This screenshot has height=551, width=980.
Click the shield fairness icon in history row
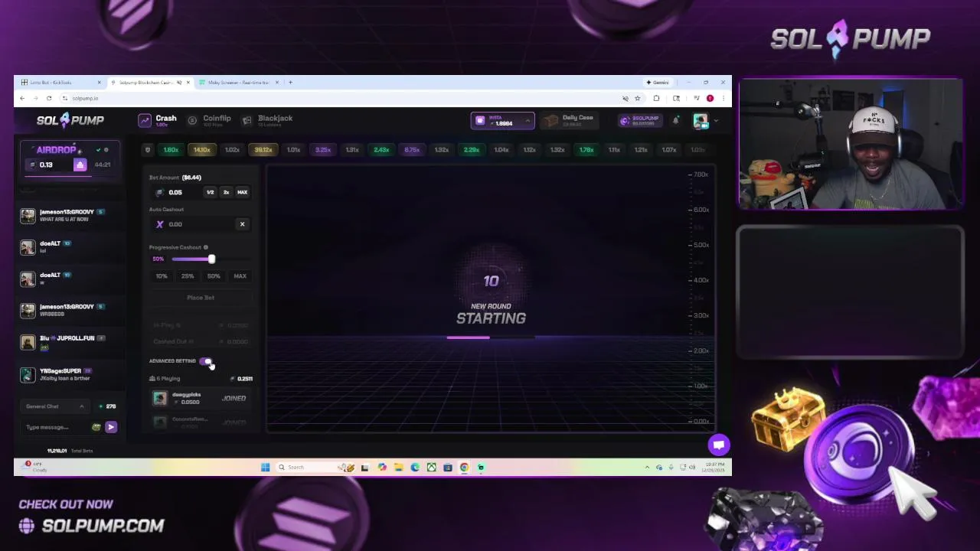pos(148,150)
